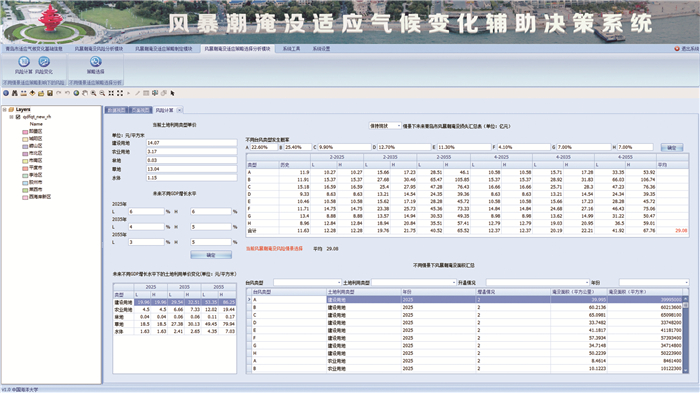The height and width of the screenshot is (393, 700).
Task: Click the blue info circle toolbar icon
Action: 6,93
